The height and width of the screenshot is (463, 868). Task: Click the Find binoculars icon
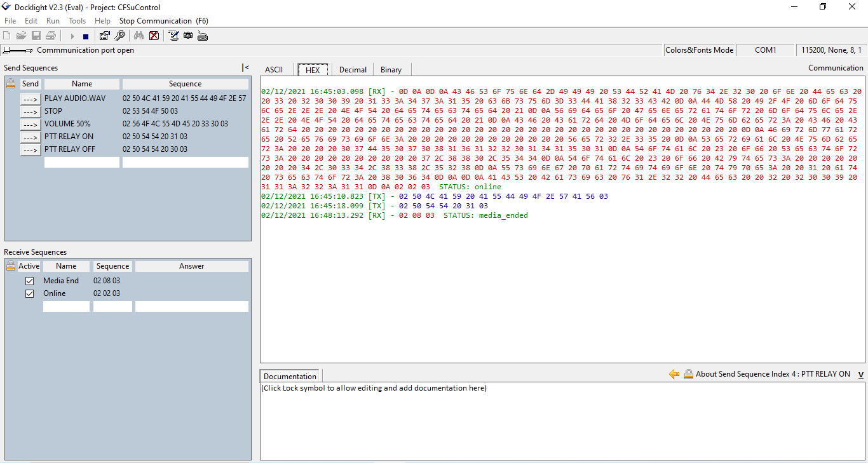pos(139,36)
